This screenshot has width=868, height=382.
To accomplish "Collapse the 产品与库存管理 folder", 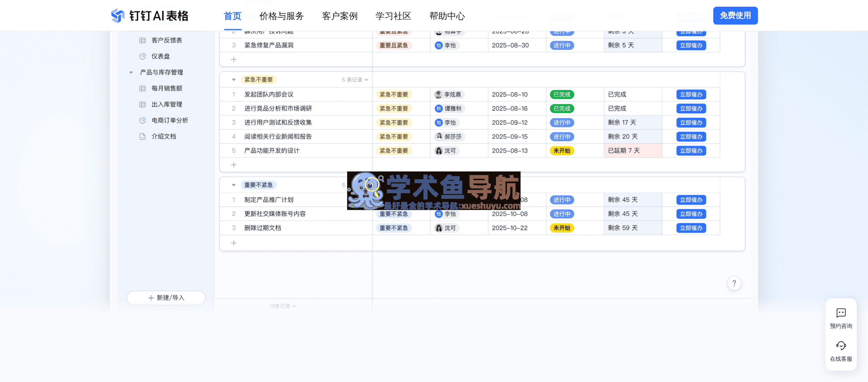I will (131, 73).
